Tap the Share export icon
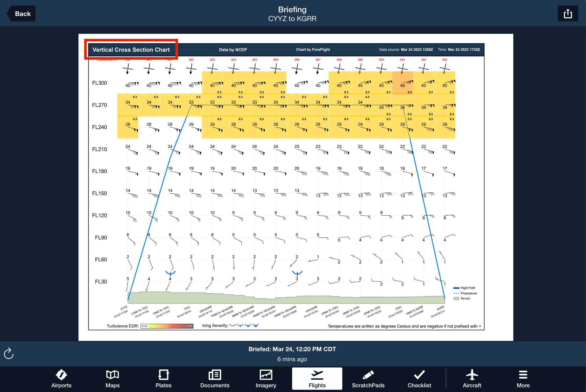 [567, 14]
